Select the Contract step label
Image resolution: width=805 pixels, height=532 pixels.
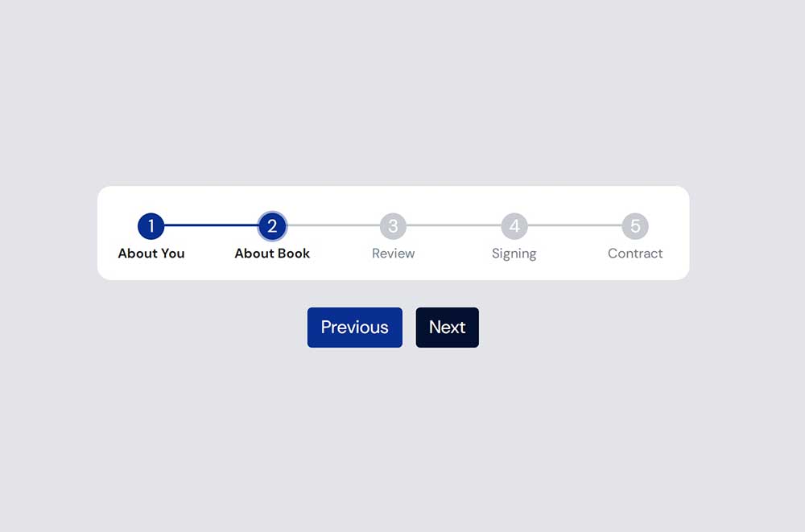[x=635, y=254]
